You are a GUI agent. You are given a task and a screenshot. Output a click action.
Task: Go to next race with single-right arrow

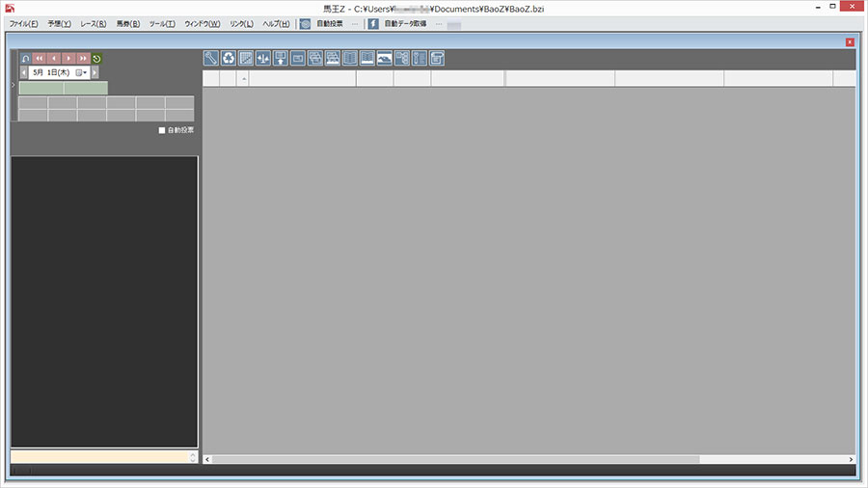68,58
